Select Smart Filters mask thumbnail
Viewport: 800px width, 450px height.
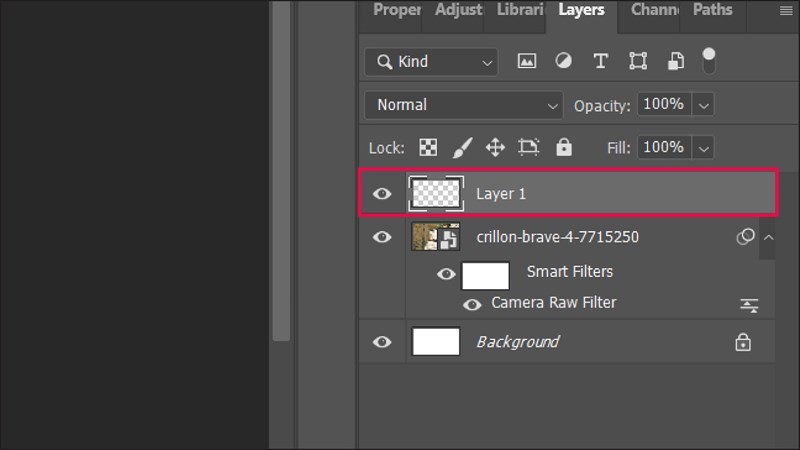coord(485,276)
